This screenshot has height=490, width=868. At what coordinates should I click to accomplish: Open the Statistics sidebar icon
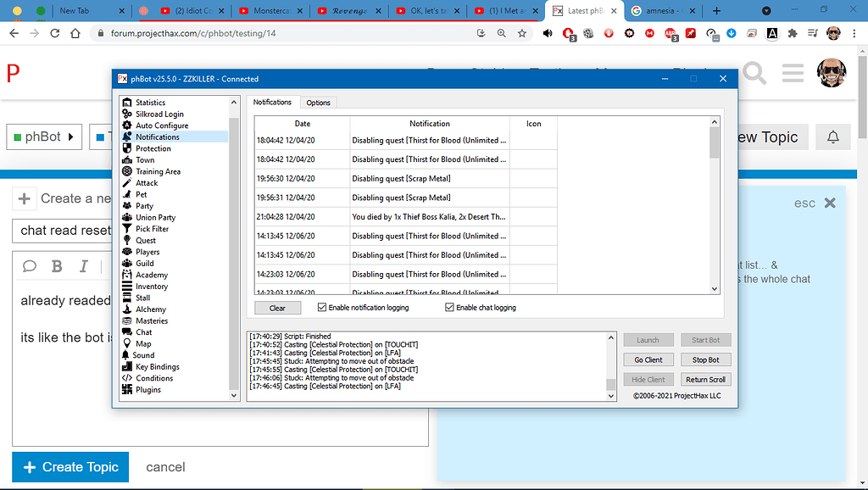pos(127,103)
